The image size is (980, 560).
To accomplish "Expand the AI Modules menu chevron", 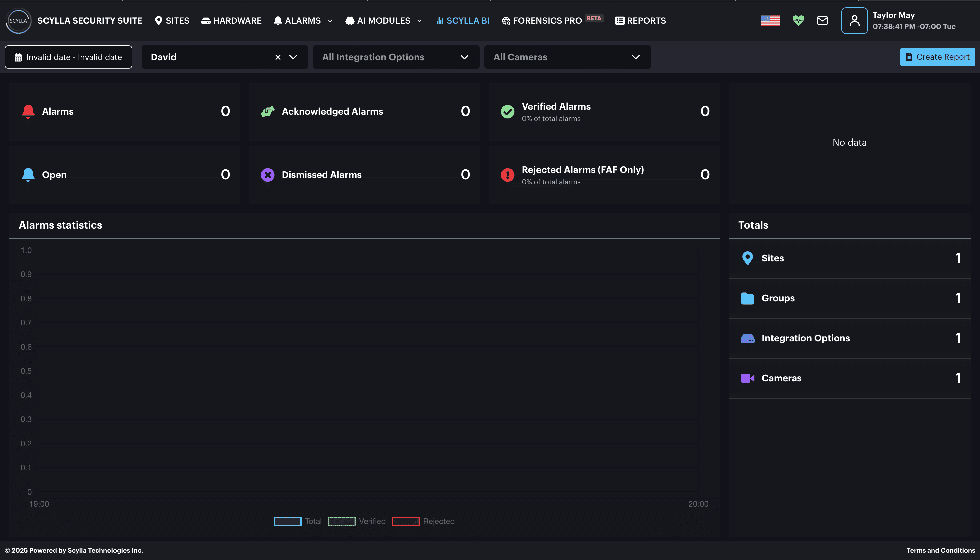I will pyautogui.click(x=419, y=21).
